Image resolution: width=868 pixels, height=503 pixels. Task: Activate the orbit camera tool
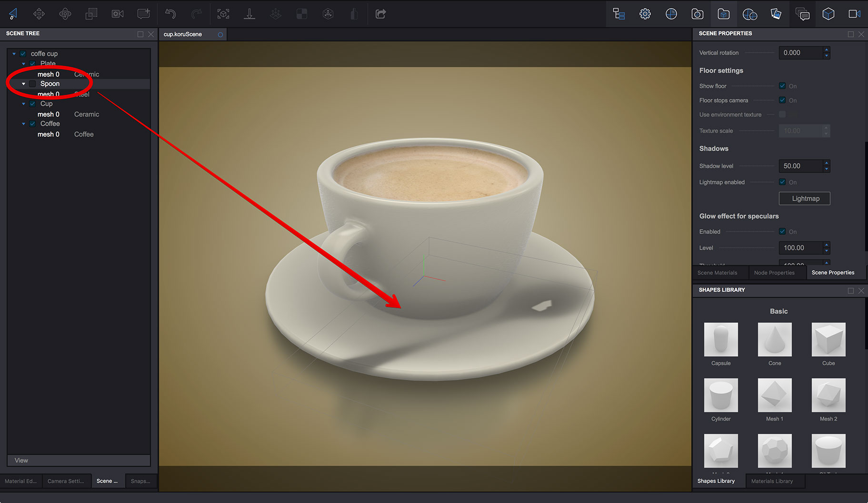[x=65, y=14]
